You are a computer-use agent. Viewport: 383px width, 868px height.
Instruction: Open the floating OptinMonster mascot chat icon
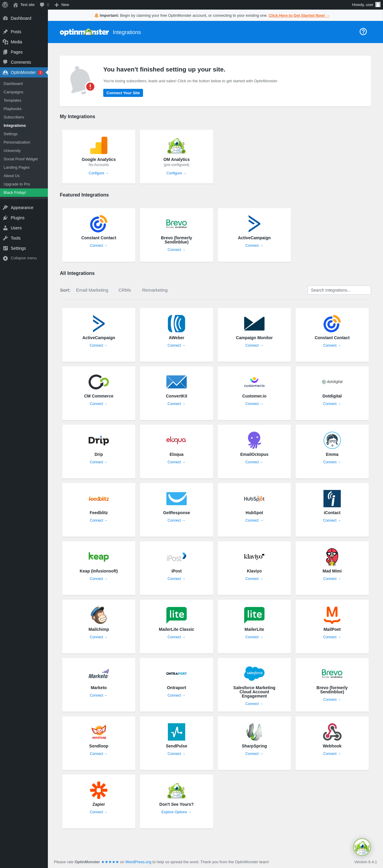click(362, 847)
